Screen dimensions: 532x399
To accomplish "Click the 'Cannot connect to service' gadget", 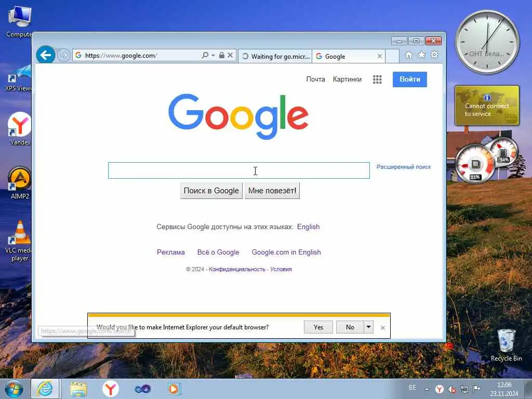I will (487, 105).
